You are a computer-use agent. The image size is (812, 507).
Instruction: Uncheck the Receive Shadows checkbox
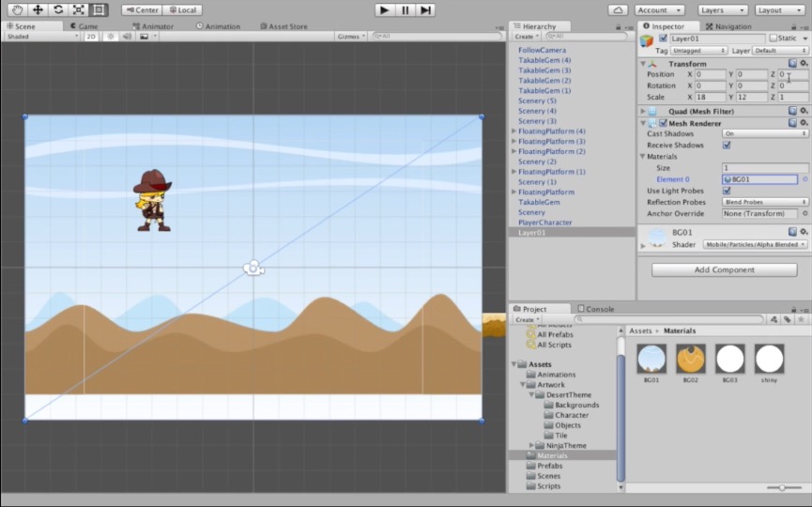coord(727,146)
